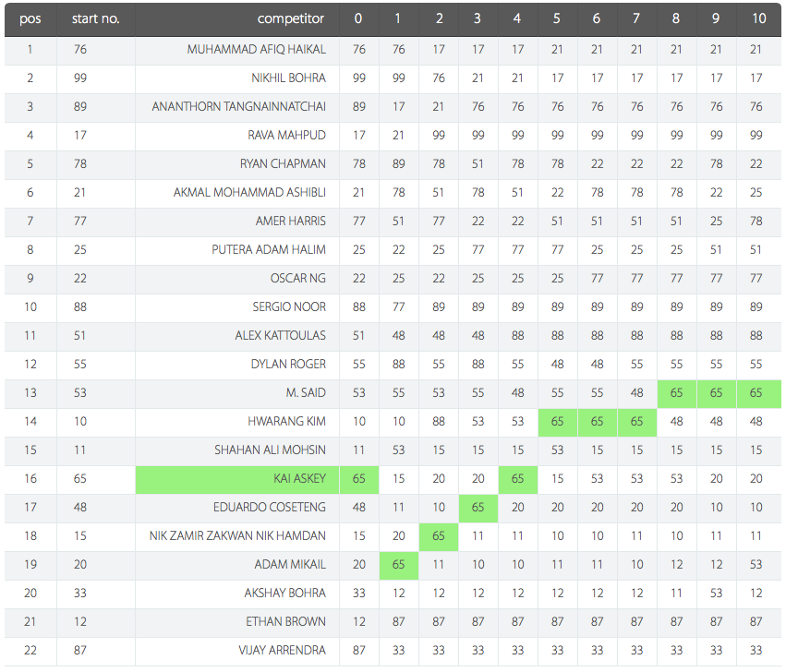Select competitor NIKHIL BOHRA row
This screenshot has height=672, width=786.
[393, 78]
